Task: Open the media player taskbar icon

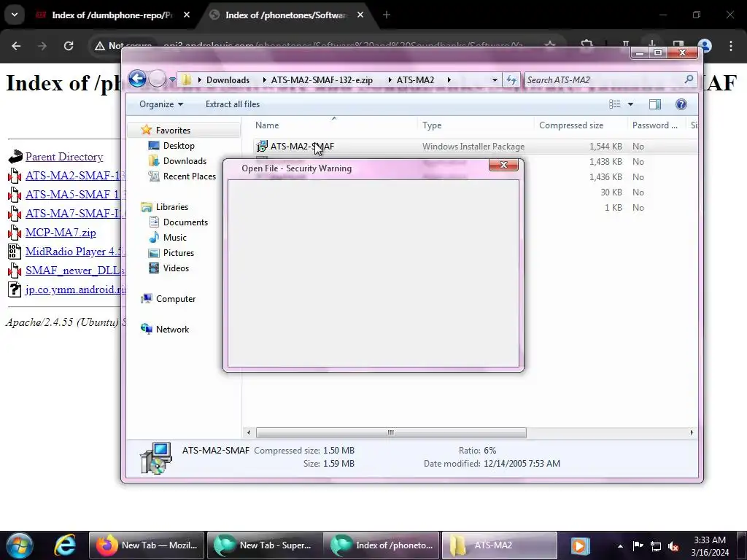Action: pos(580,545)
